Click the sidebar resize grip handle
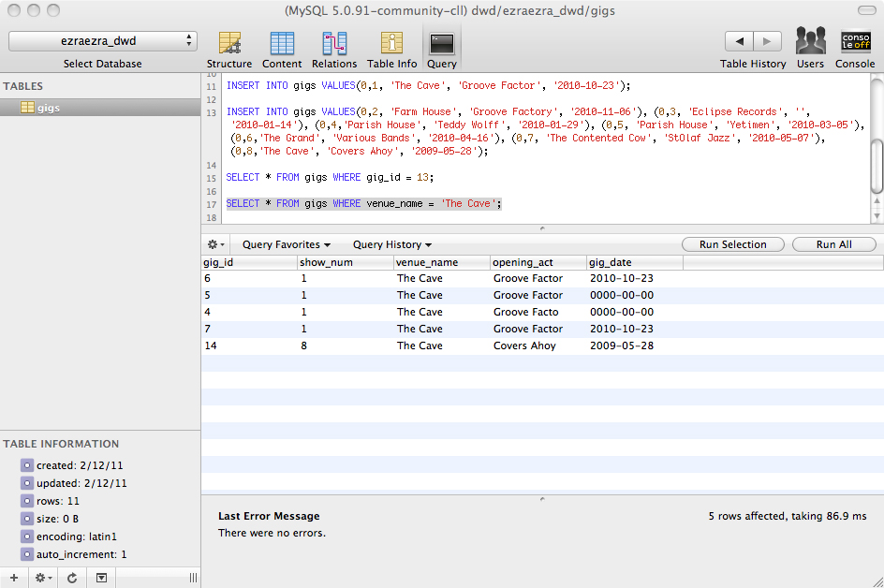Viewport: 884px width, 588px height. pyautogui.click(x=193, y=578)
